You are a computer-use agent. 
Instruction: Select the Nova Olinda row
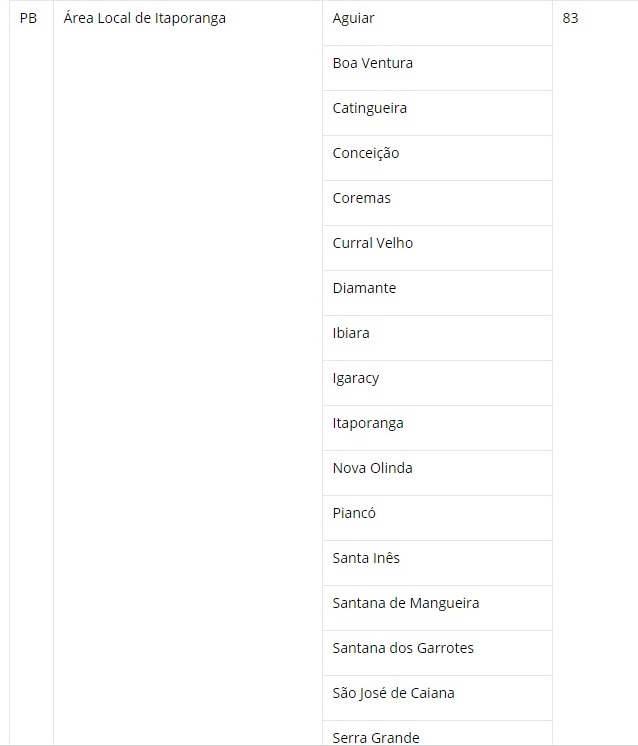click(373, 468)
